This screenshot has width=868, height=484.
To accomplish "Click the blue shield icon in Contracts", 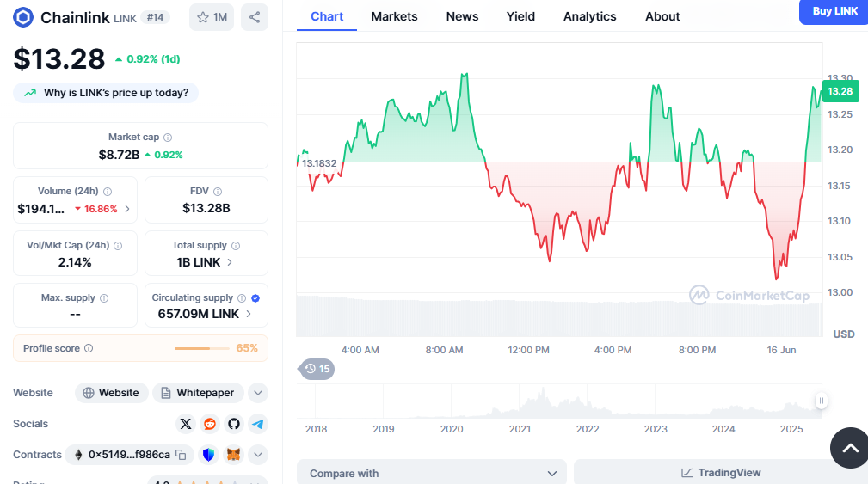I will [x=209, y=455].
